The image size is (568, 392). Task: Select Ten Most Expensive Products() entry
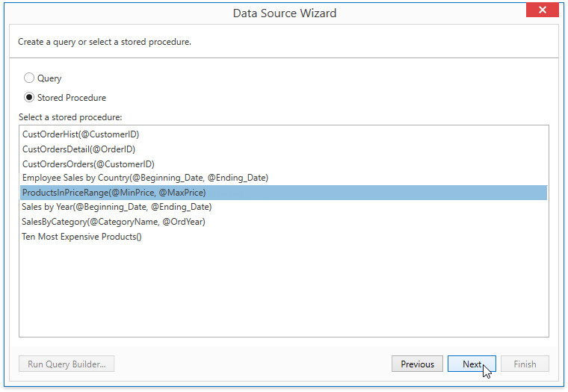(x=284, y=237)
